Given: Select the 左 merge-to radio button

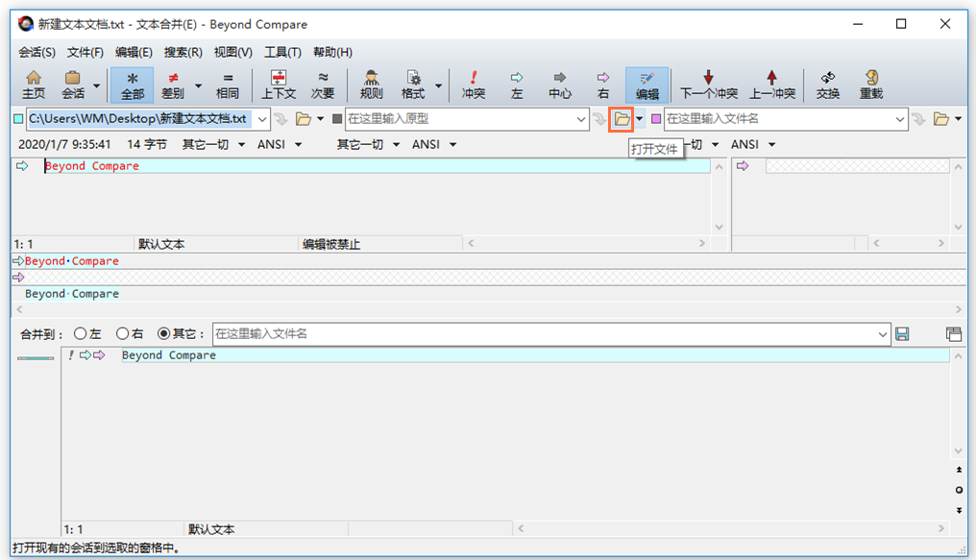Looking at the screenshot, I should point(81,334).
